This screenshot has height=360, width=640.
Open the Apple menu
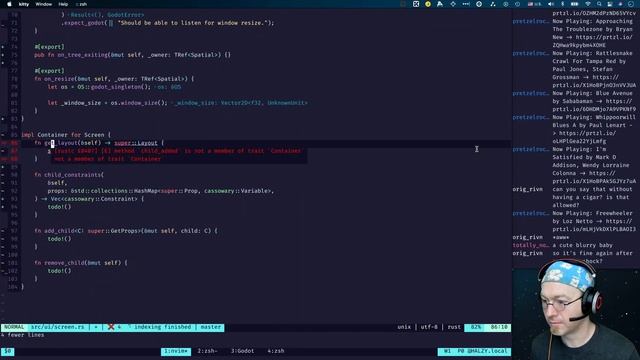[9, 4]
